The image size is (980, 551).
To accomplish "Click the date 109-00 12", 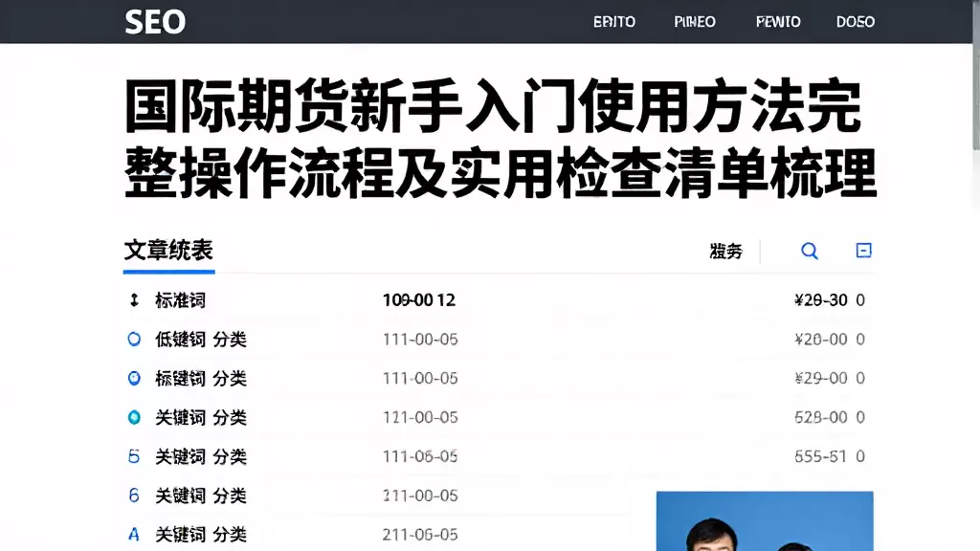I will pyautogui.click(x=419, y=300).
